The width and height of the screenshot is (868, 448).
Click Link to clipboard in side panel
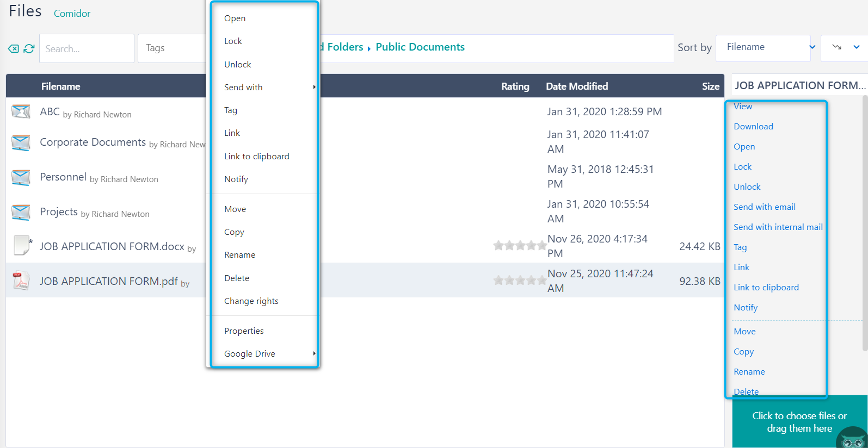(x=766, y=287)
